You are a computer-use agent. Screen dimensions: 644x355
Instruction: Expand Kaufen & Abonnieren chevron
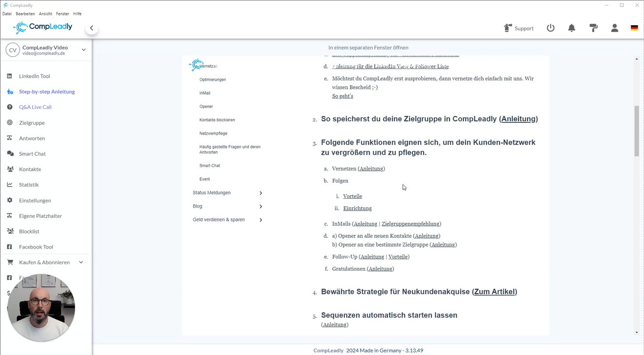pos(81,262)
